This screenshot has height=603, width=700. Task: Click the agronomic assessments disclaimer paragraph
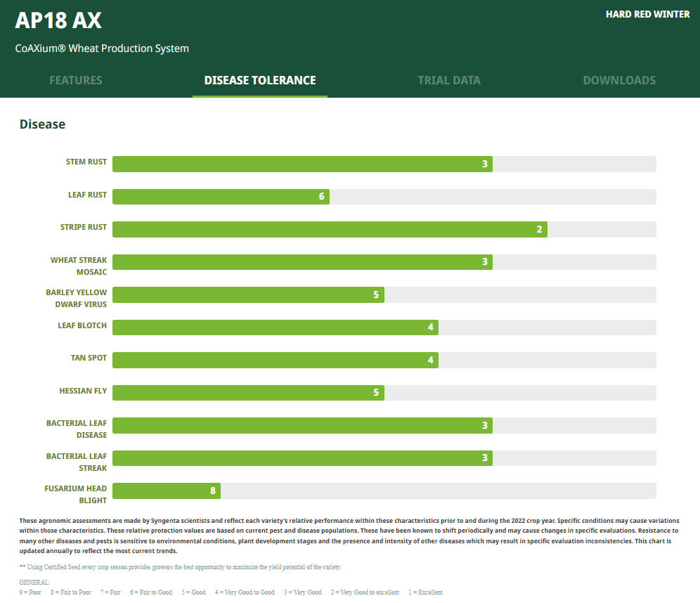pos(349,536)
